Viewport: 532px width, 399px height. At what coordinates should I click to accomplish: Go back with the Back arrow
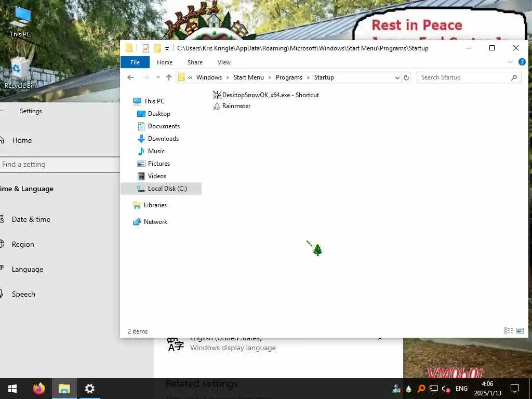pos(130,77)
